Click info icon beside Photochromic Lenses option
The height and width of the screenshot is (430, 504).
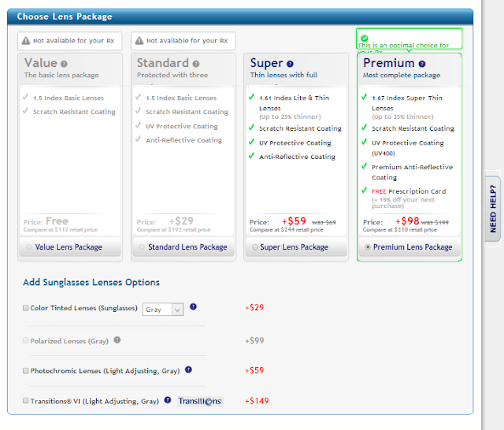[x=188, y=369]
